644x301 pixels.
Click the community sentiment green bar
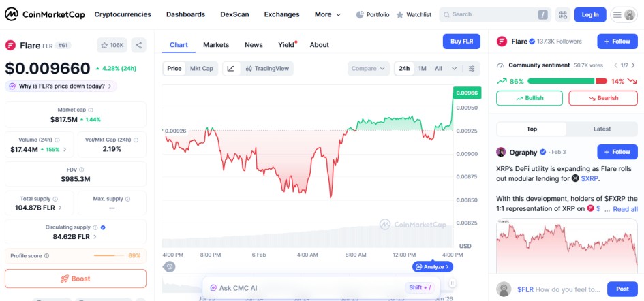point(561,81)
